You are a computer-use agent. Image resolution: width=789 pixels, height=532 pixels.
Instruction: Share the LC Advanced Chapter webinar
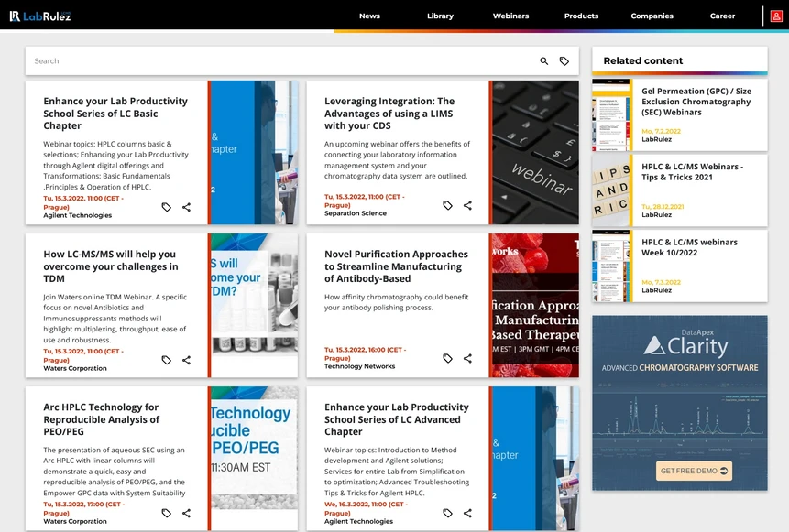[x=467, y=513]
